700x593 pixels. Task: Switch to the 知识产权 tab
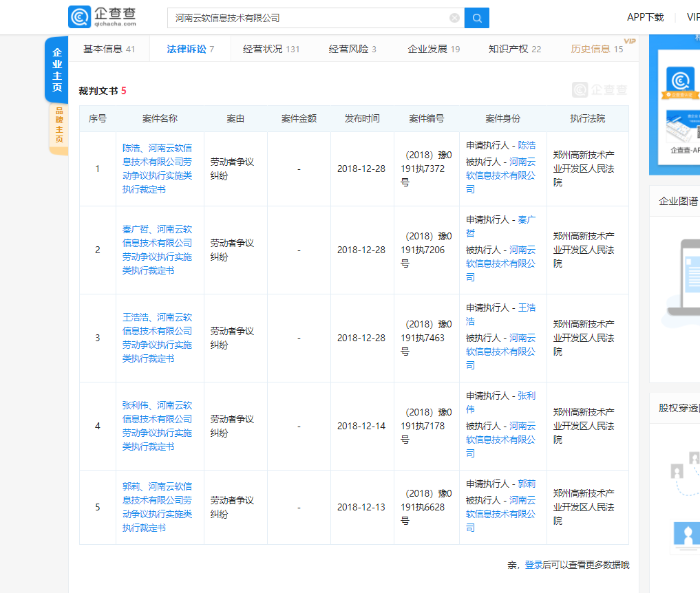(515, 49)
